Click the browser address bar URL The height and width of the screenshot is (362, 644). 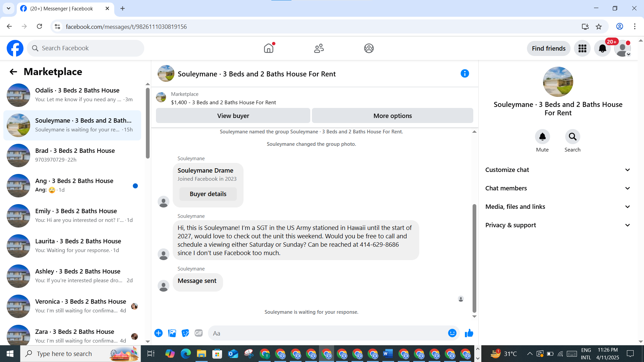coord(126,27)
